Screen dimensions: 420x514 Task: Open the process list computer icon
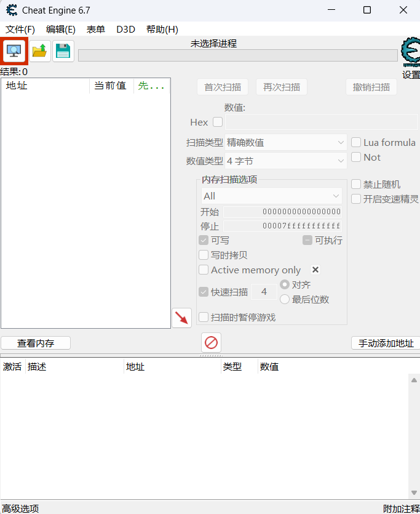(14, 51)
